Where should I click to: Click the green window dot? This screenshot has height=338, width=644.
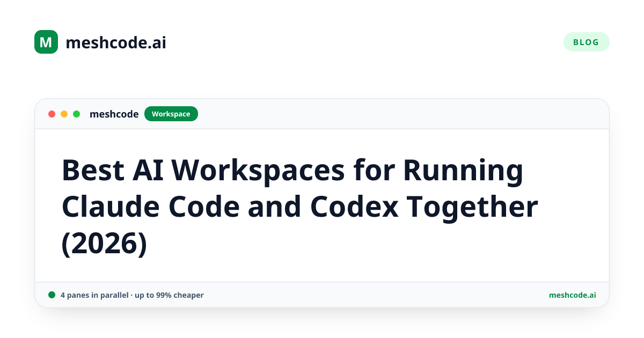(77, 114)
